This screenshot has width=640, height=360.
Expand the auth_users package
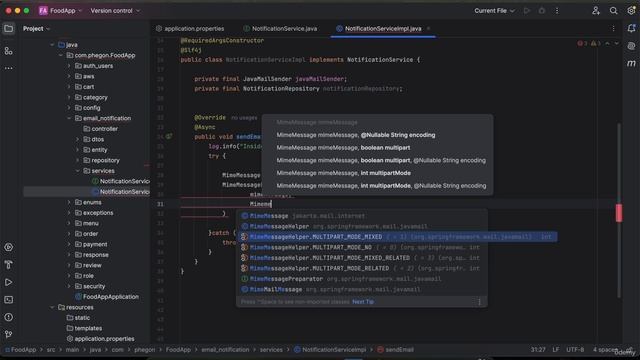pos(69,66)
